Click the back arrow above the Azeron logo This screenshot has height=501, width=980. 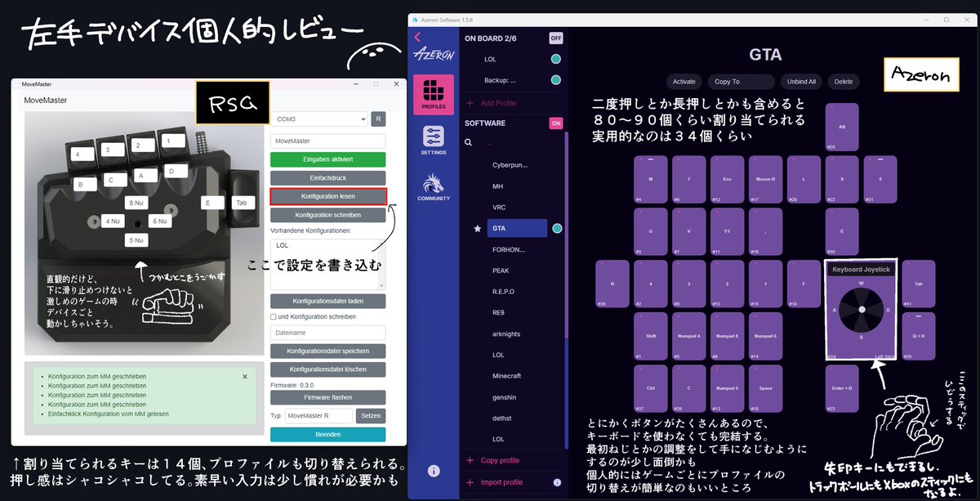tap(419, 37)
